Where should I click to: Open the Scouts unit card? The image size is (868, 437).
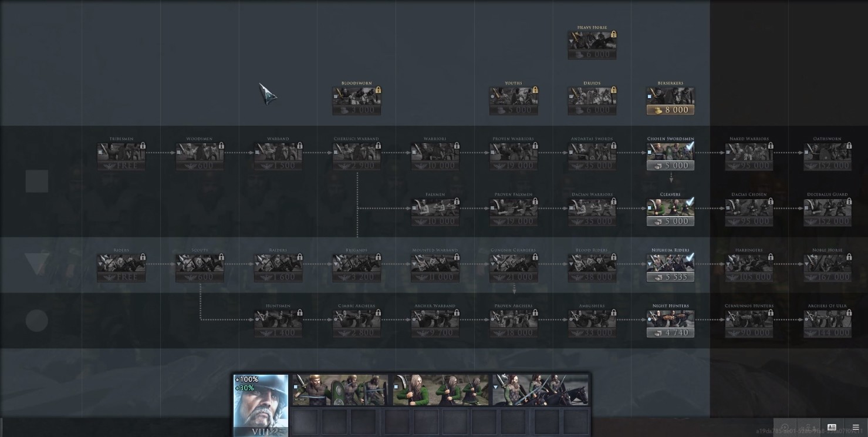pos(200,268)
